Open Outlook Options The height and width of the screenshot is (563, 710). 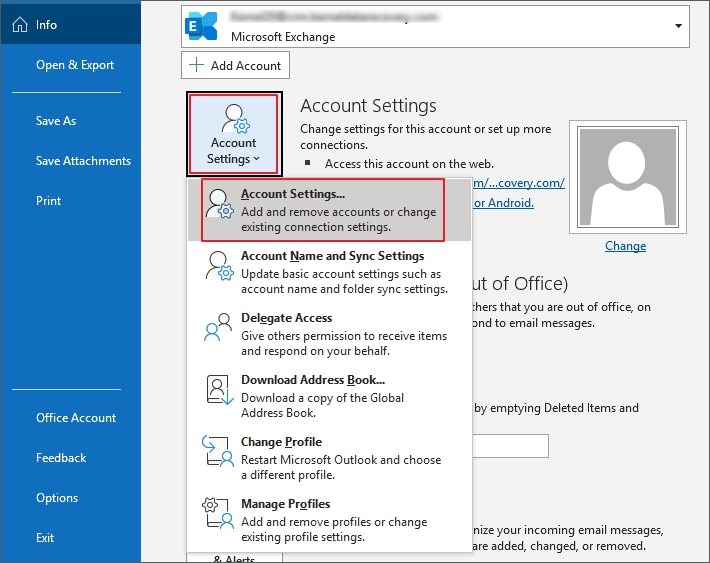(x=57, y=498)
